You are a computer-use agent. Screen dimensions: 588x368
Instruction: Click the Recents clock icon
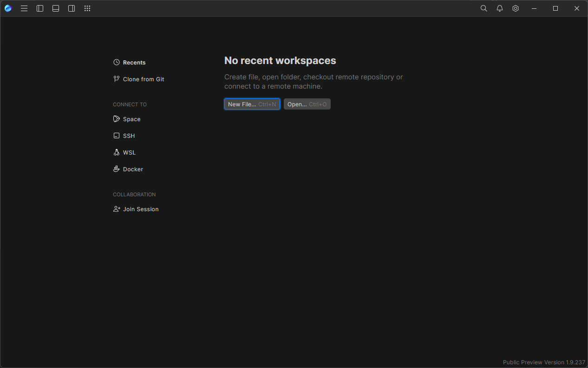[117, 62]
